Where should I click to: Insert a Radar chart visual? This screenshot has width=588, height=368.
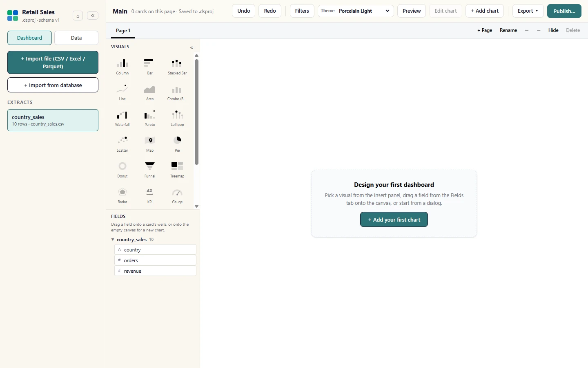click(x=122, y=195)
